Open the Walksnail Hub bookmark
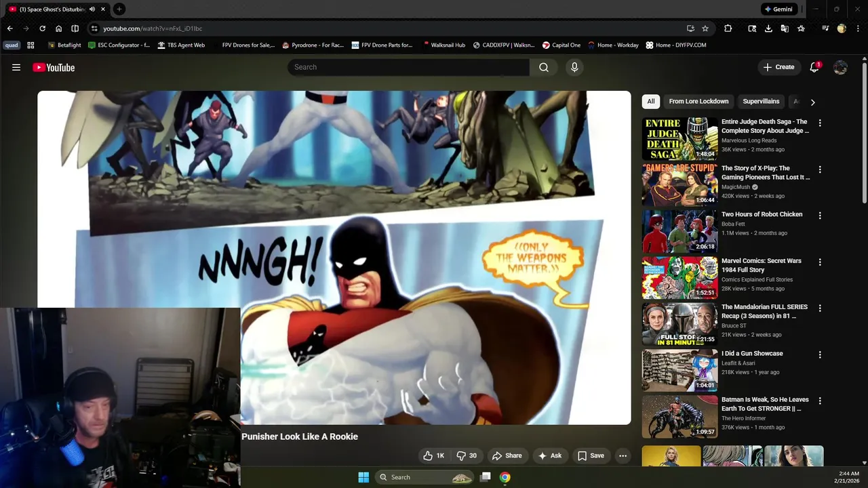The image size is (868, 488). (x=444, y=45)
